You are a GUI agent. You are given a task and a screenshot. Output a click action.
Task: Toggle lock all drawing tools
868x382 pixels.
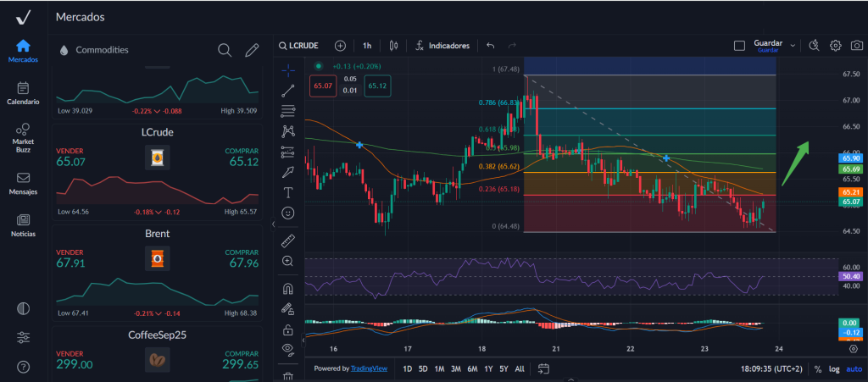pyautogui.click(x=288, y=330)
